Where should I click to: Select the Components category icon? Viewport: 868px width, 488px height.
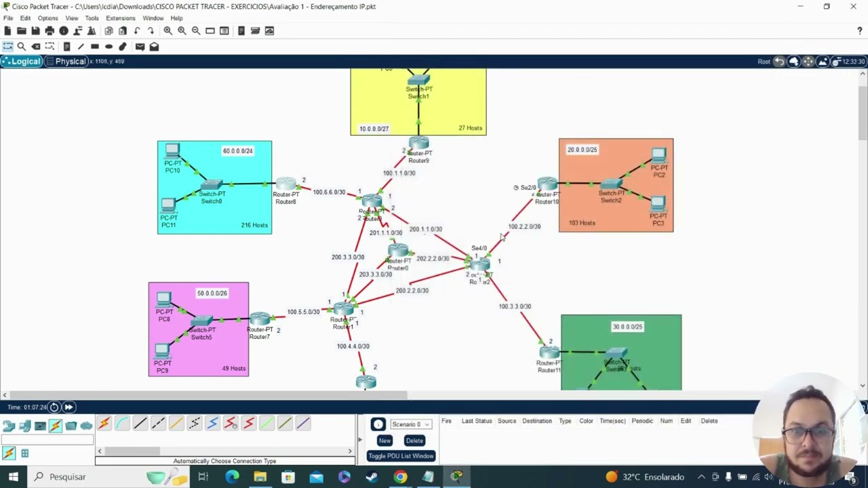(x=40, y=426)
